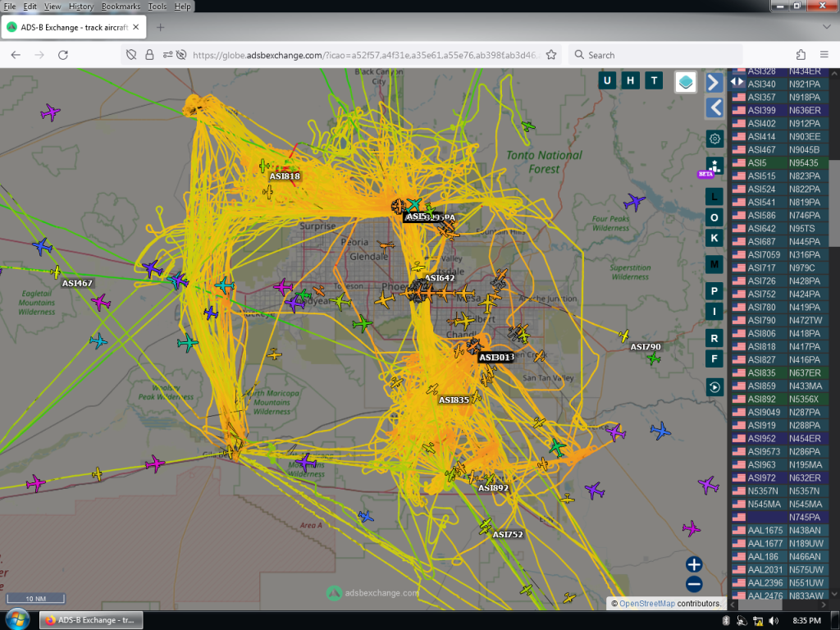Click the F button
This screenshot has width=840, height=630.
[x=714, y=358]
